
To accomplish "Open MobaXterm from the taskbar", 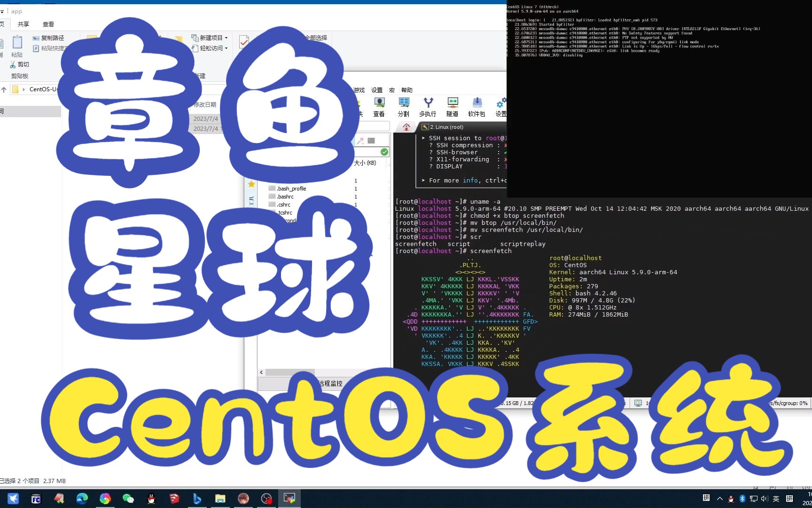I will click(289, 499).
